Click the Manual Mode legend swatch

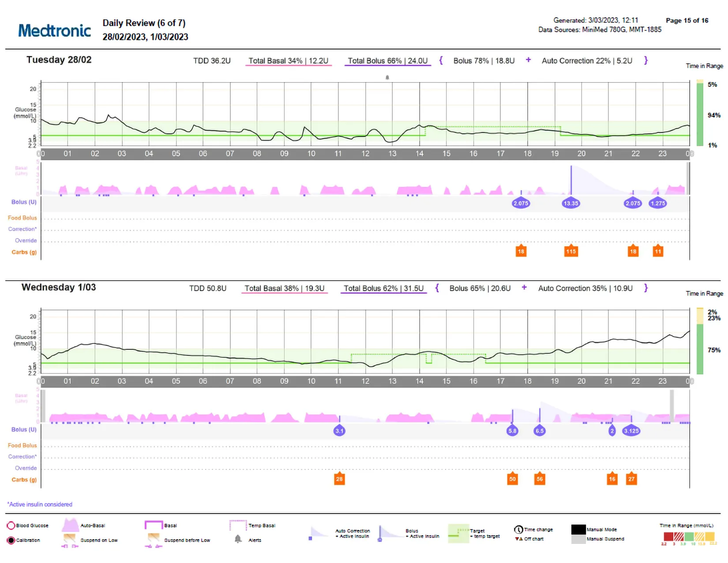coord(578,529)
